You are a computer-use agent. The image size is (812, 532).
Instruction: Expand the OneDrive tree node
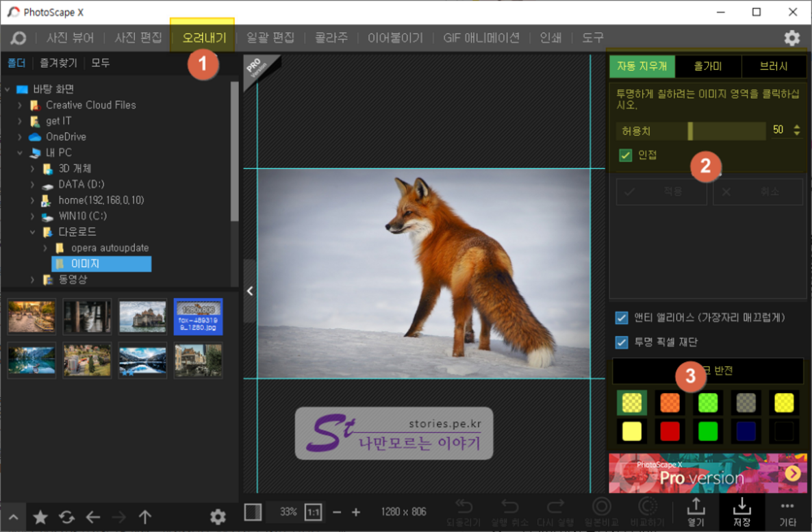coord(20,137)
